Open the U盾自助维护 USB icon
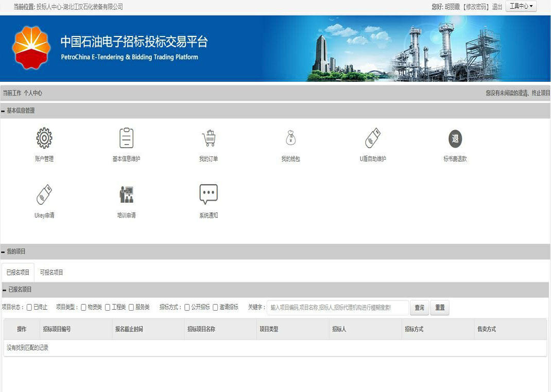This screenshot has height=392, width=551. point(373,138)
